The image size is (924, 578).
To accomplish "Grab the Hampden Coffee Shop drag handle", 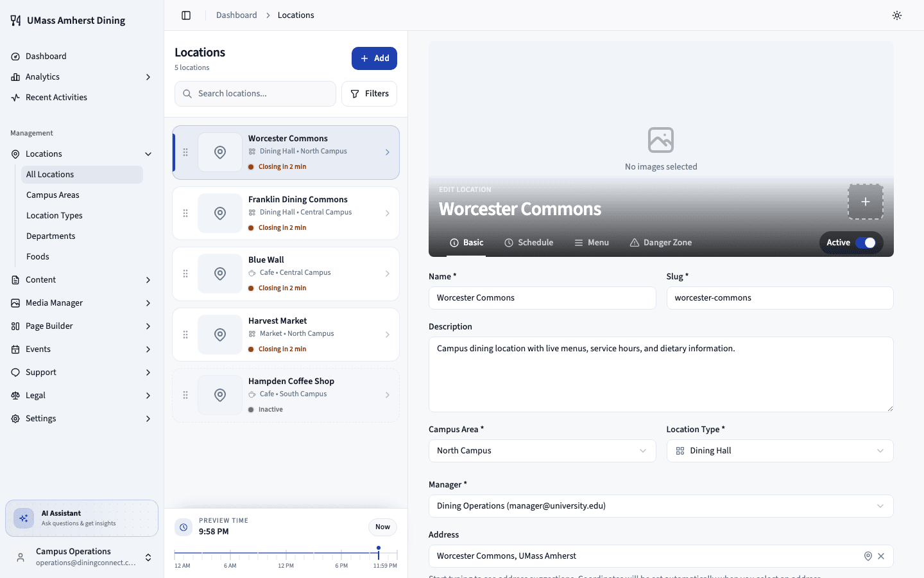I will (x=185, y=395).
